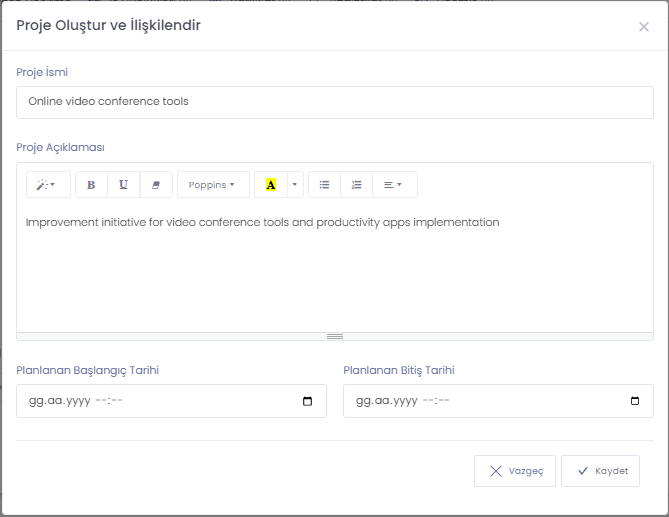
Task: Close the Proje Oluştur ve İlişkilendir dialog
Action: pos(644,27)
